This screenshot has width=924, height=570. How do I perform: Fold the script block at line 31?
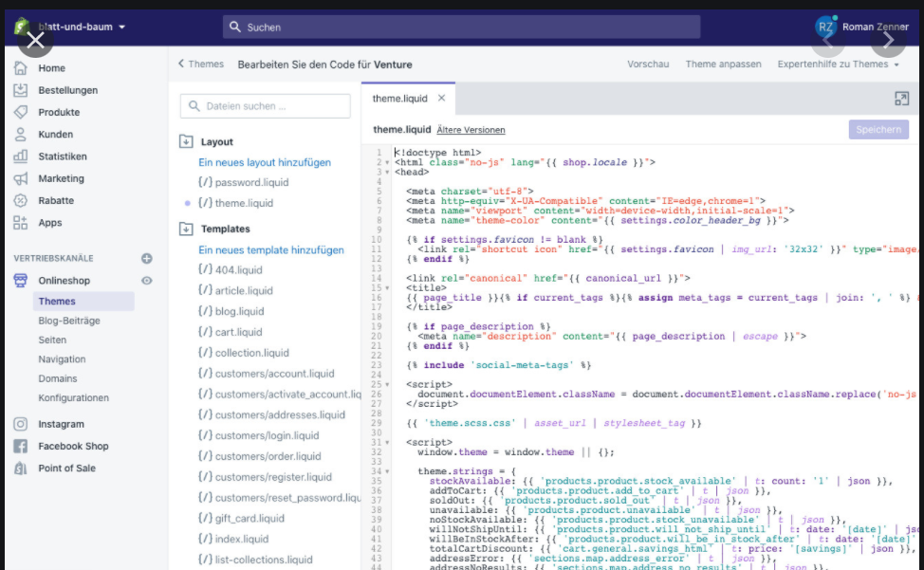tap(387, 442)
